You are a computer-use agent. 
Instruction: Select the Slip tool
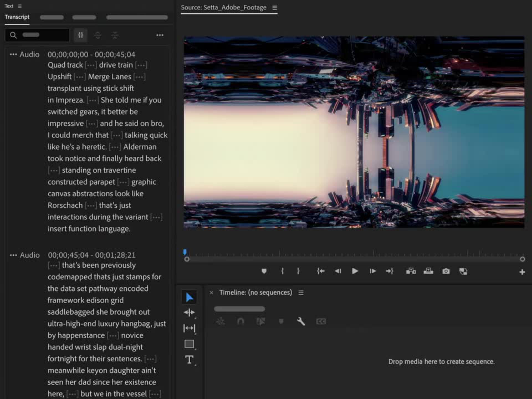tap(189, 328)
